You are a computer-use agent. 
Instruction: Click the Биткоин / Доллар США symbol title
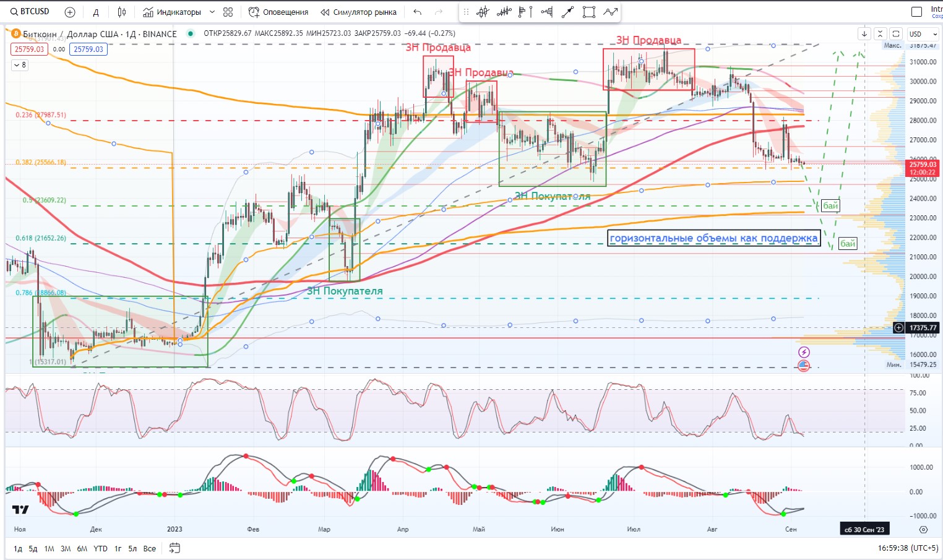[x=100, y=34]
